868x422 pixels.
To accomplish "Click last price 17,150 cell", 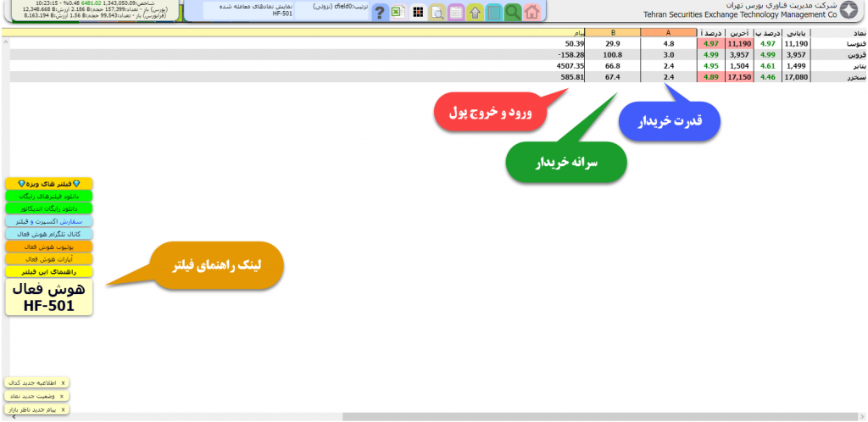I will click(739, 77).
